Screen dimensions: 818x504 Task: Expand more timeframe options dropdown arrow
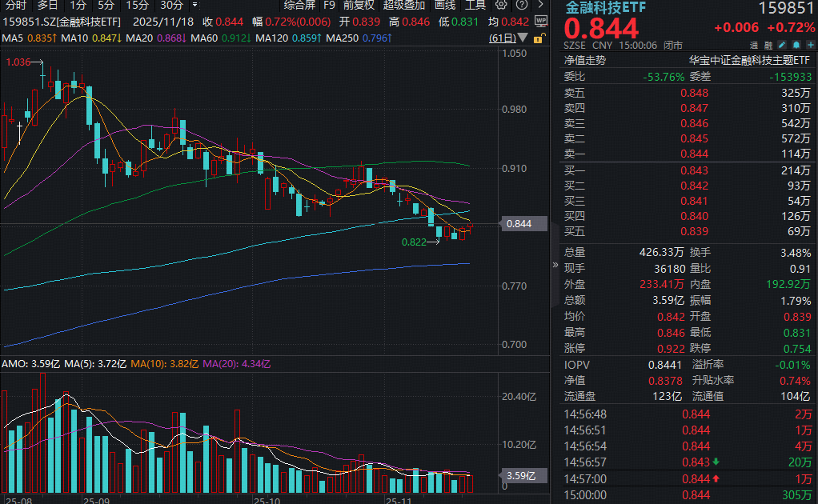194,5
